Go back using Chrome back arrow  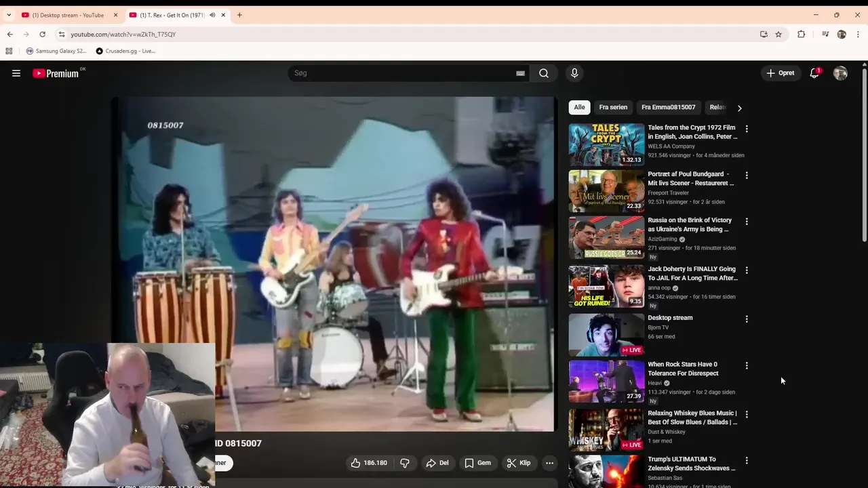click(9, 34)
